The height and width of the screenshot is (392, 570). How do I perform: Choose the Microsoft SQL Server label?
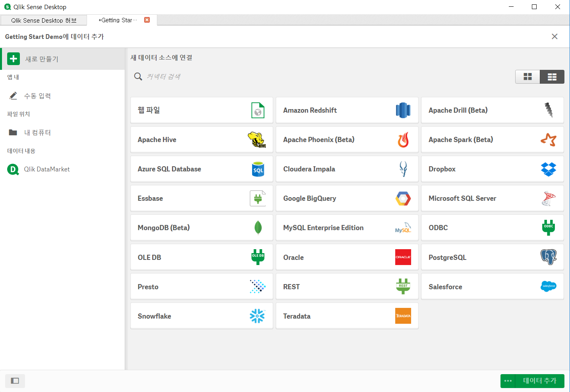coord(462,198)
